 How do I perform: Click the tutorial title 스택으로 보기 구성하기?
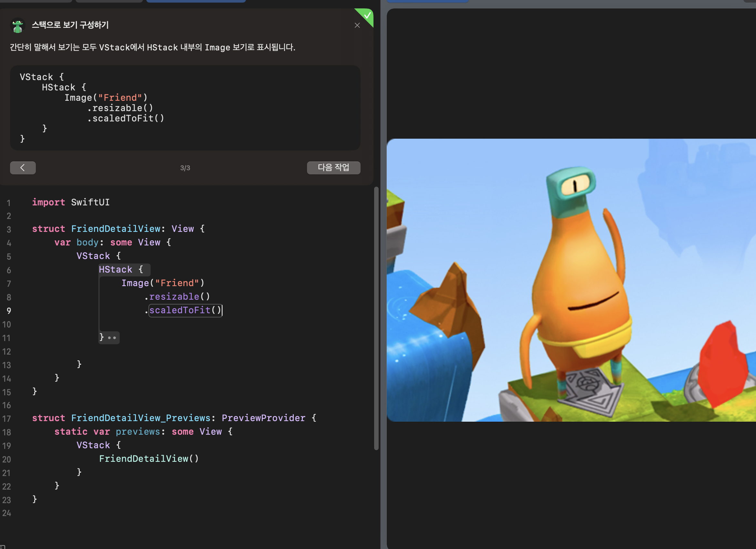pos(70,25)
